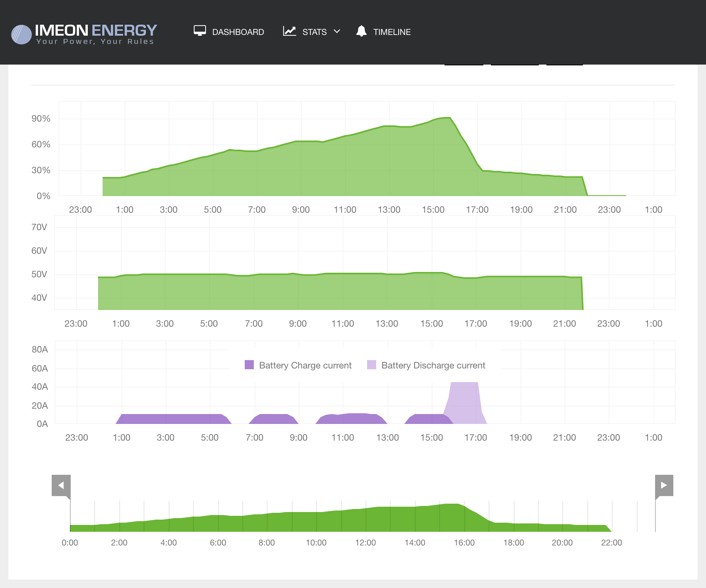Click the Battery Charge current legend swatch
The width and height of the screenshot is (706, 588).
tap(249, 365)
